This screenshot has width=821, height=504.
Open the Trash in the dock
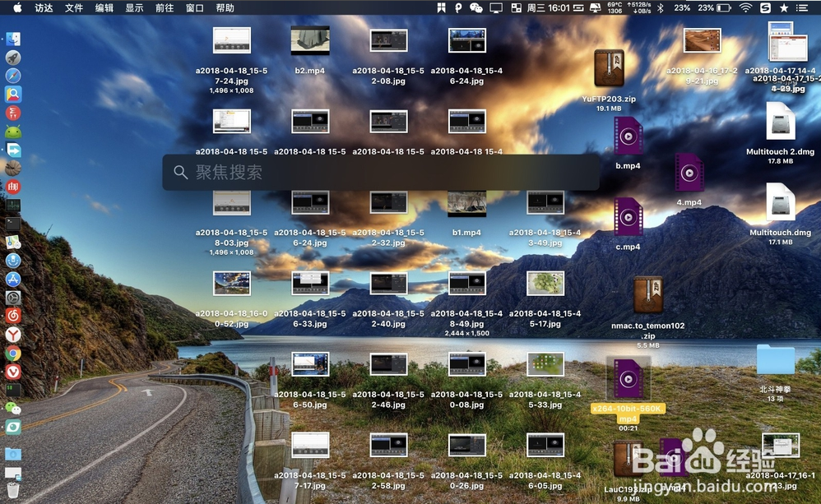click(13, 492)
